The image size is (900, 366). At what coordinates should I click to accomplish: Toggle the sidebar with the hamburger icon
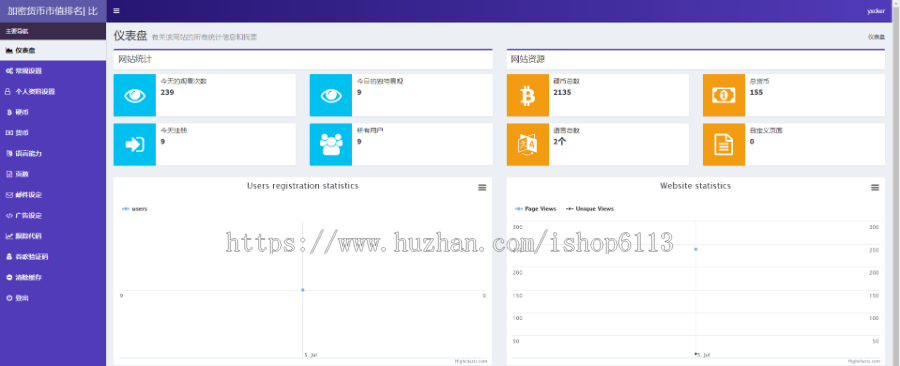pos(117,11)
